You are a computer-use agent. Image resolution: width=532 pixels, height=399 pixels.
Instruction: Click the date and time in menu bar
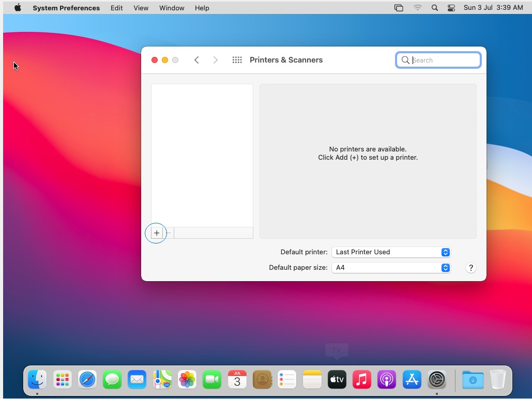point(493,8)
